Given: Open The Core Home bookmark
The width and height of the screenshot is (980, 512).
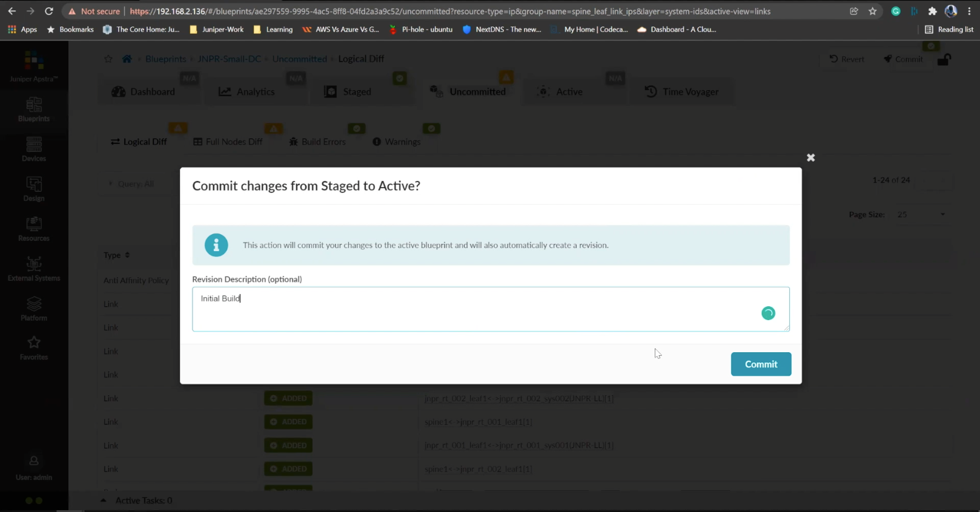Looking at the screenshot, I should (x=141, y=29).
